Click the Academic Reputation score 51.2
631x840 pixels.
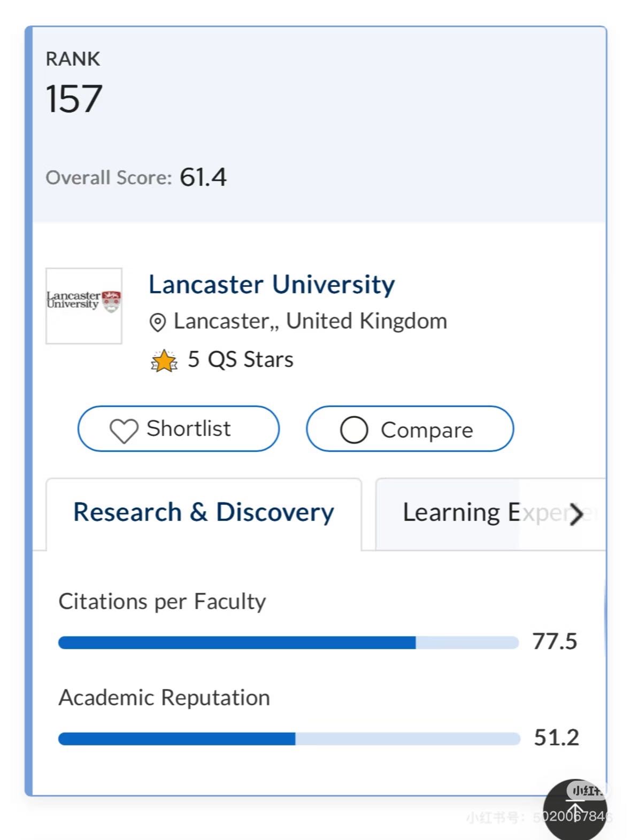(x=556, y=737)
